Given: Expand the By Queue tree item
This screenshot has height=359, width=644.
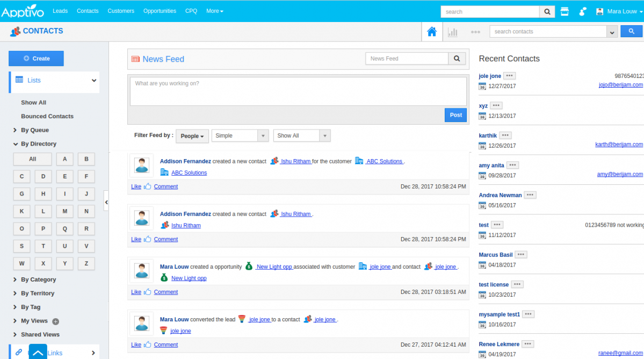Looking at the screenshot, I should pyautogui.click(x=15, y=130).
